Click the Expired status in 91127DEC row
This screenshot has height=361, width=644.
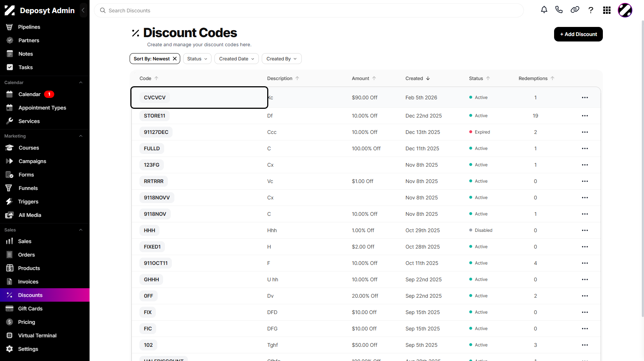479,132
